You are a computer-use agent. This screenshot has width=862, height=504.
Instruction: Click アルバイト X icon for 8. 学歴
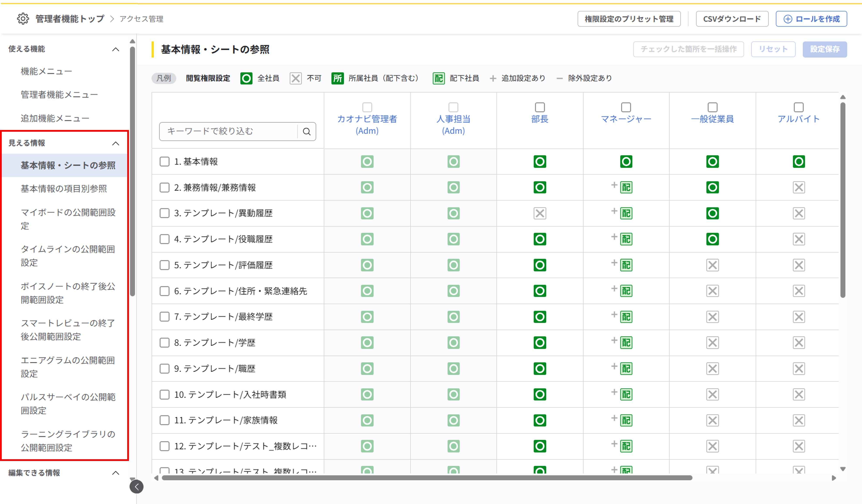pos(799,343)
